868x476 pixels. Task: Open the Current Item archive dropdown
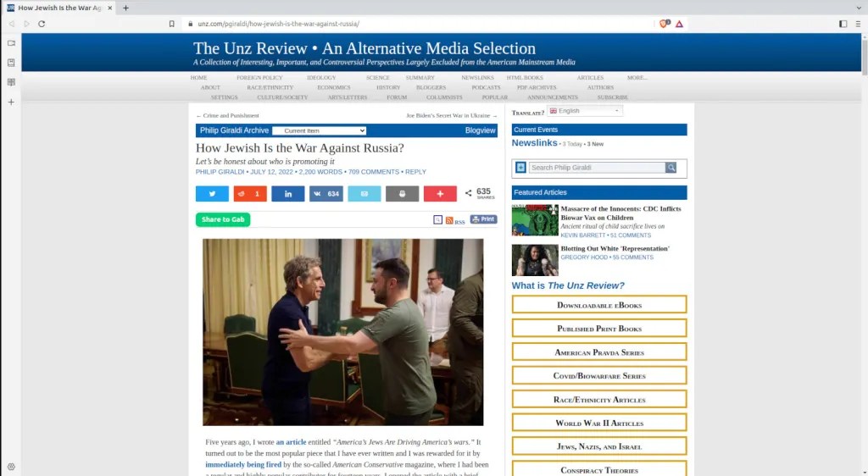pos(320,131)
